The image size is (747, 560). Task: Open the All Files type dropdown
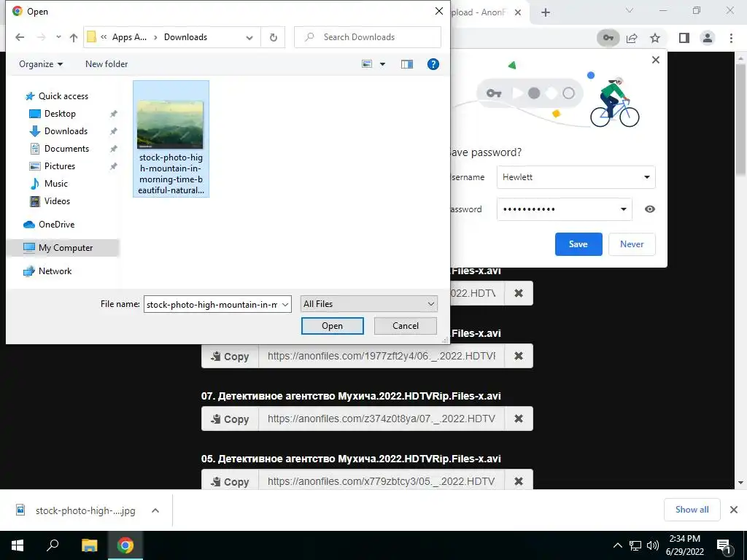tap(368, 304)
